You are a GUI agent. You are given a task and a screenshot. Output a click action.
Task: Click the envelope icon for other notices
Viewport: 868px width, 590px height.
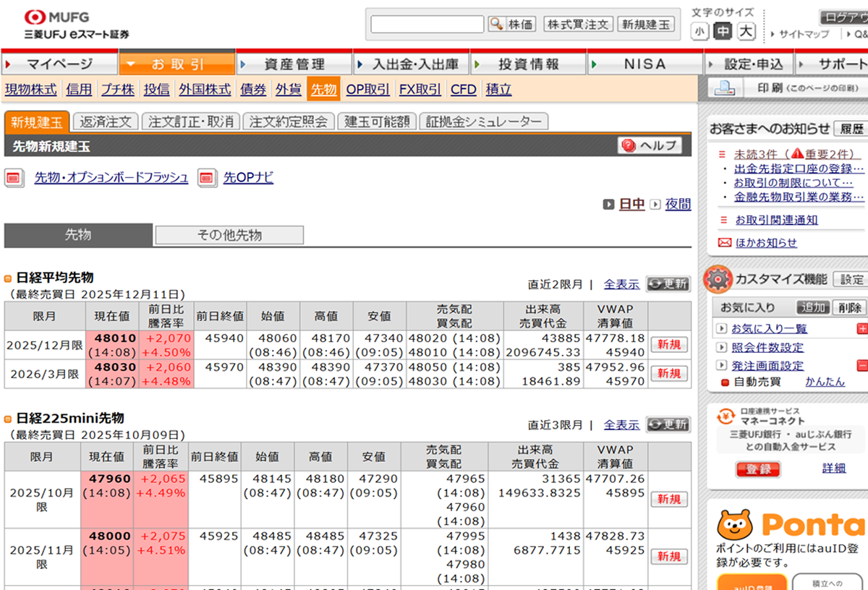click(x=724, y=243)
